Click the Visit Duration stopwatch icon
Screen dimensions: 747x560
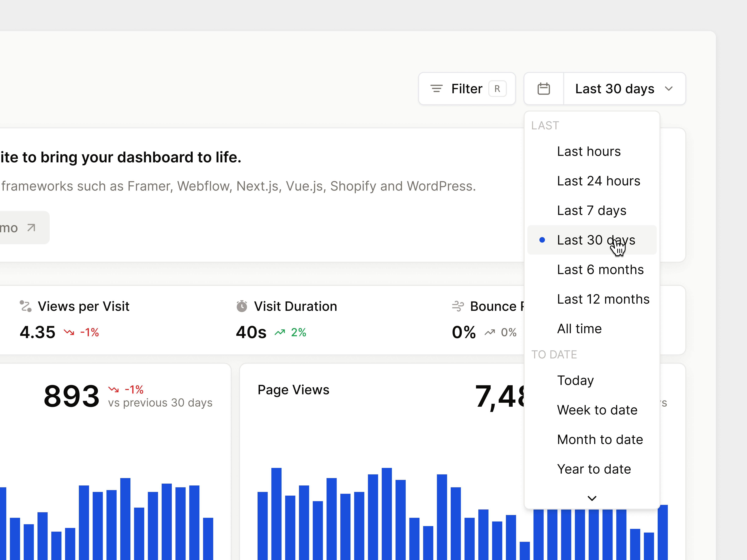(x=242, y=306)
